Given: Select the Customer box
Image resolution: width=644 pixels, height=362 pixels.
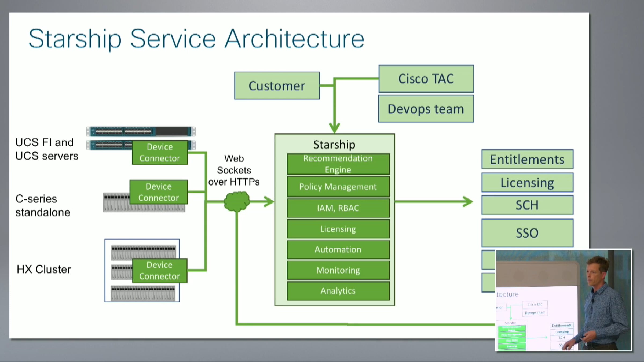Looking at the screenshot, I should 277,86.
